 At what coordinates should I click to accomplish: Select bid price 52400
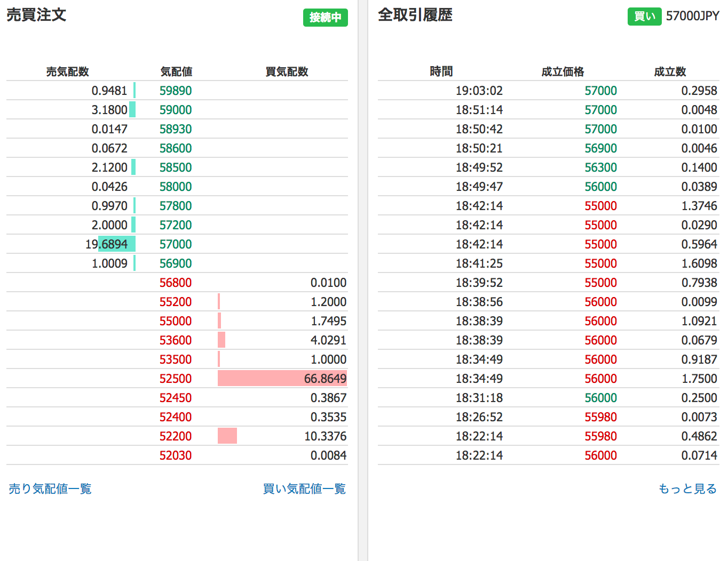176,417
